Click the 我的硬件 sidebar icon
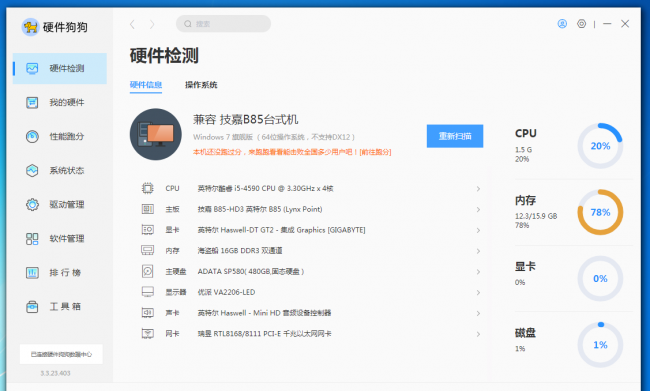The width and height of the screenshot is (650, 391). pos(32,102)
